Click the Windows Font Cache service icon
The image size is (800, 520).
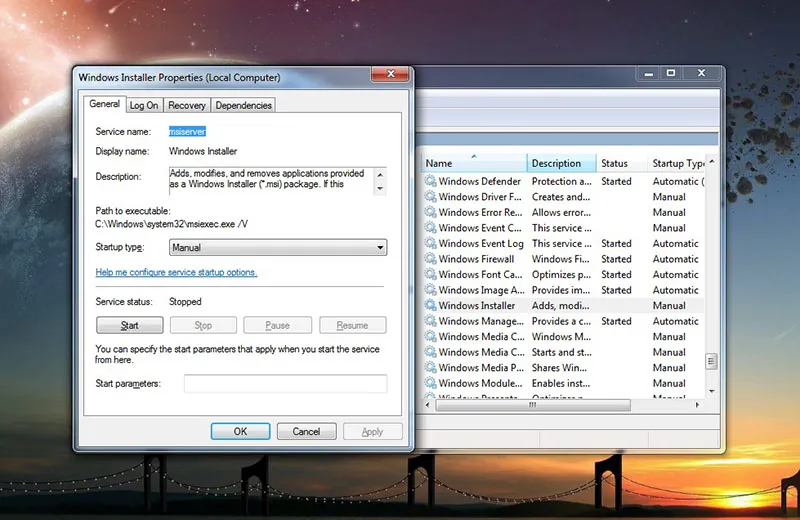coord(430,275)
